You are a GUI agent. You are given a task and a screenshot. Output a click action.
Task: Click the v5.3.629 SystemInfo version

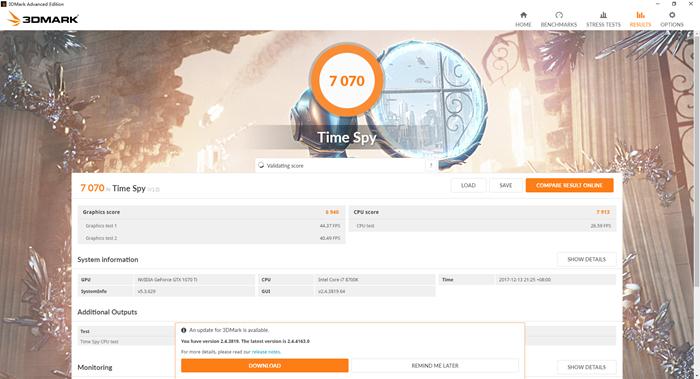pos(146,291)
